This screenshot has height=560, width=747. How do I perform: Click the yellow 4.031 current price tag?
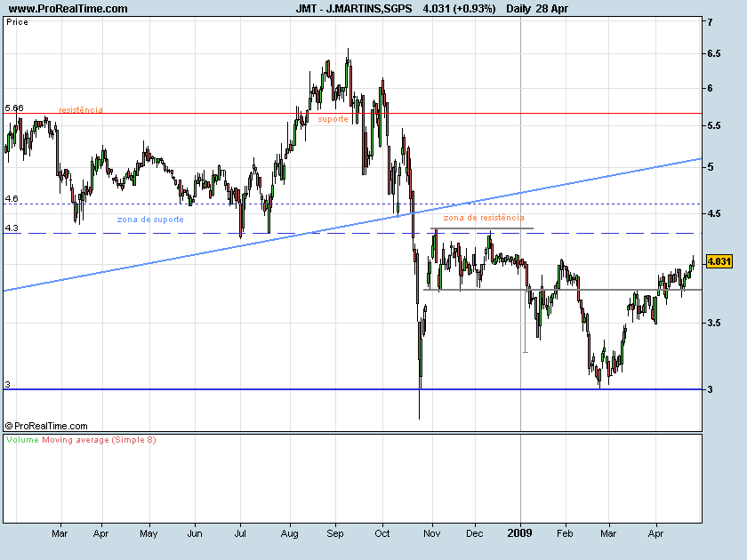click(719, 261)
